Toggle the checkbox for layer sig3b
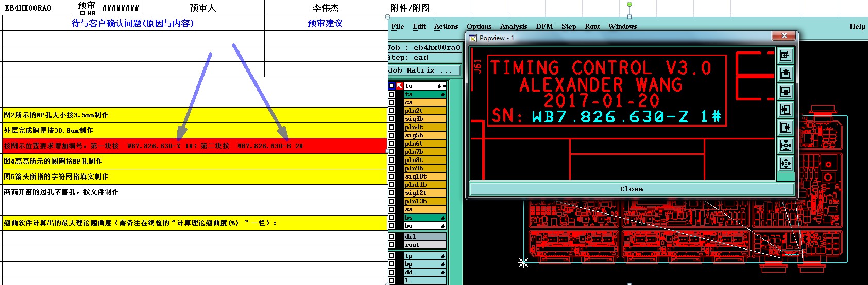The image size is (868, 285). pyautogui.click(x=392, y=119)
